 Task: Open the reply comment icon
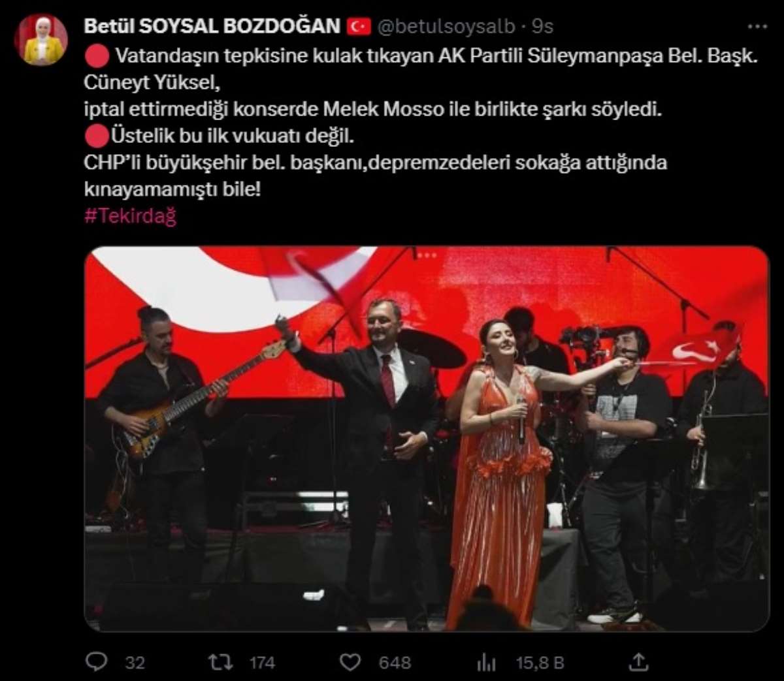pyautogui.click(x=97, y=662)
